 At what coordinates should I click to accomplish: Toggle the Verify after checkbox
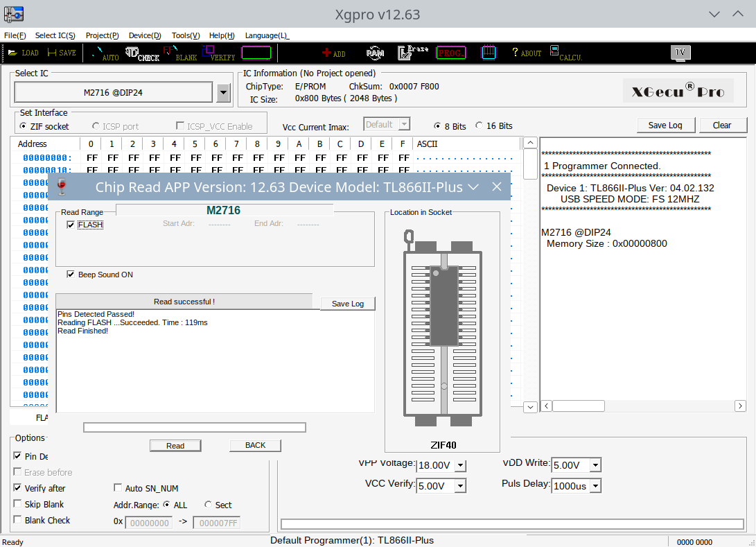[18, 488]
